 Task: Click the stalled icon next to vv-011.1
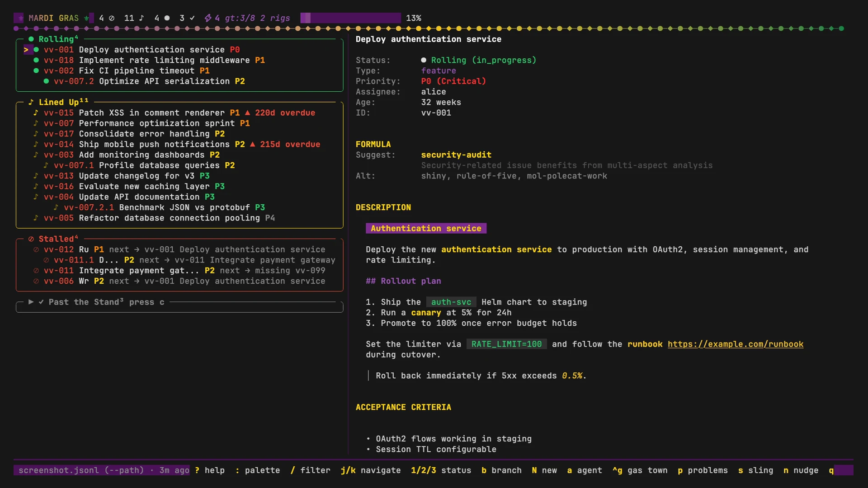coord(46,260)
